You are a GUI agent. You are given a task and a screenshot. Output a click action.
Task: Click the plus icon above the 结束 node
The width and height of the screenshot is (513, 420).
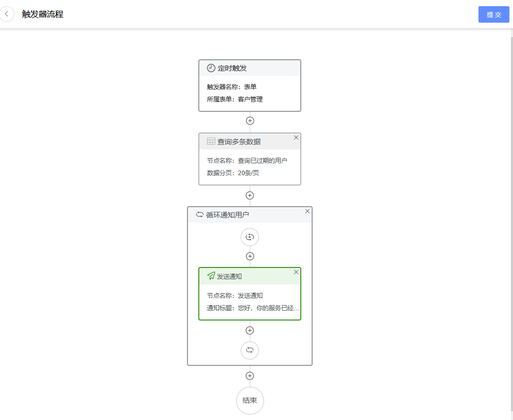pyautogui.click(x=250, y=376)
